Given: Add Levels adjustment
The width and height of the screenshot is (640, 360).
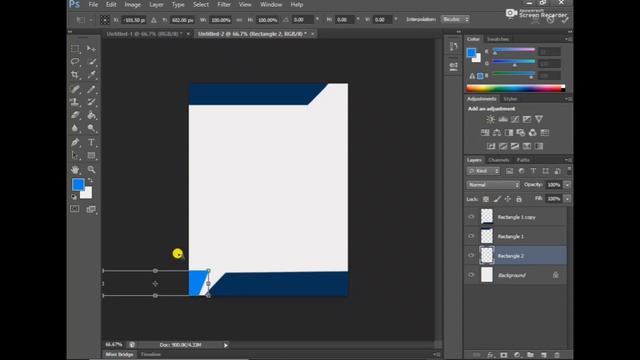Looking at the screenshot, I should (x=503, y=119).
